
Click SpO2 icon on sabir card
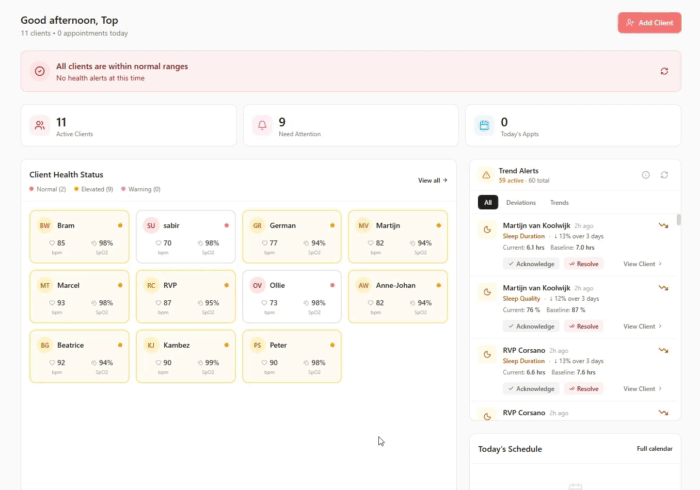point(200,243)
